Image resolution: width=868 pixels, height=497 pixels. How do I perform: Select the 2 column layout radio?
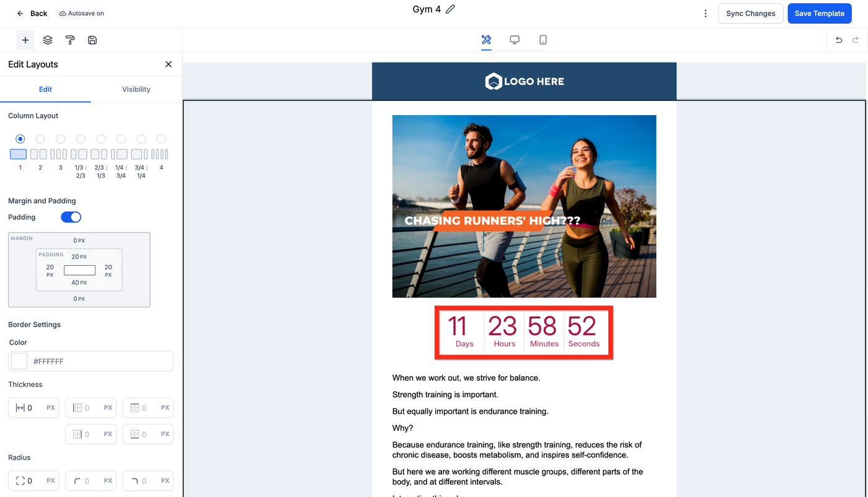point(40,139)
